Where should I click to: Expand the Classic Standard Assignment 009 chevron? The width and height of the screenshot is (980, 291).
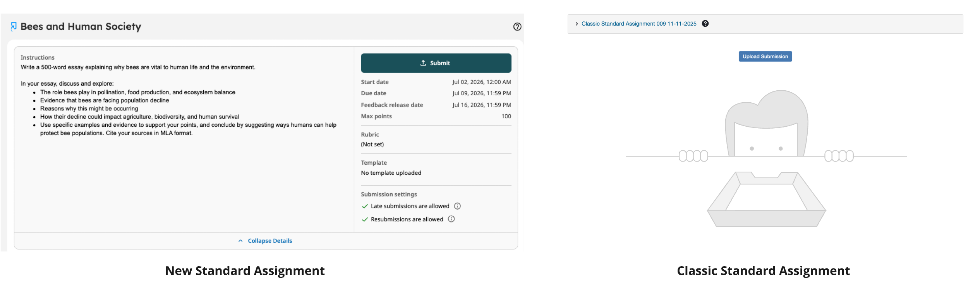click(x=577, y=24)
